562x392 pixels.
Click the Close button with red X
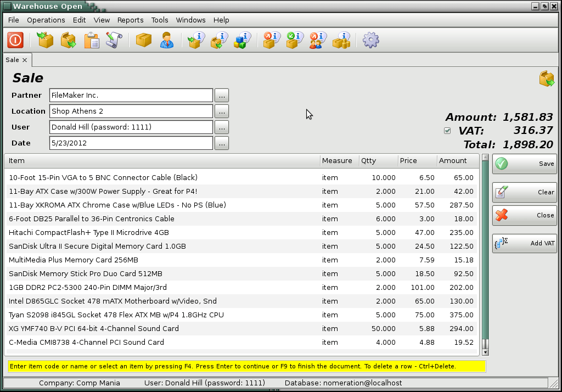pos(524,215)
